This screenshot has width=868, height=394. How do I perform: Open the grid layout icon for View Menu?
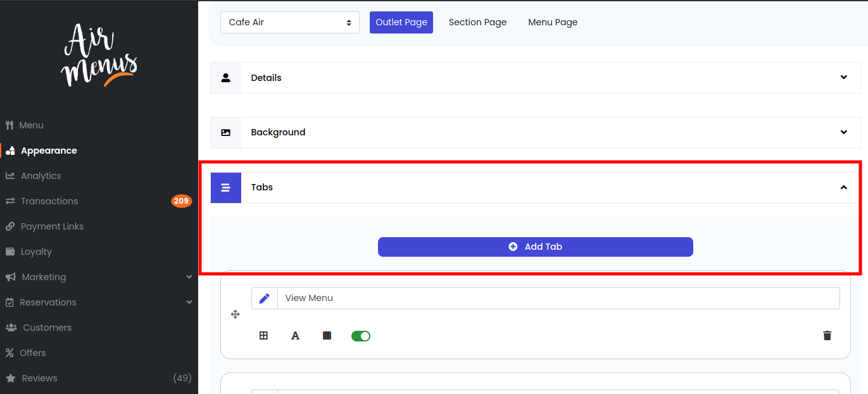(x=264, y=336)
